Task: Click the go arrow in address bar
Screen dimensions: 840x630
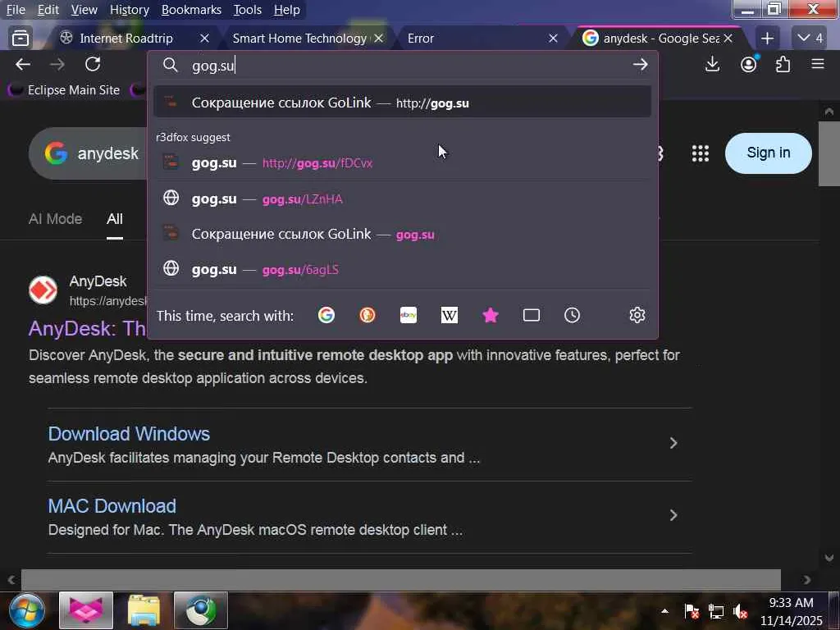Action: click(640, 65)
